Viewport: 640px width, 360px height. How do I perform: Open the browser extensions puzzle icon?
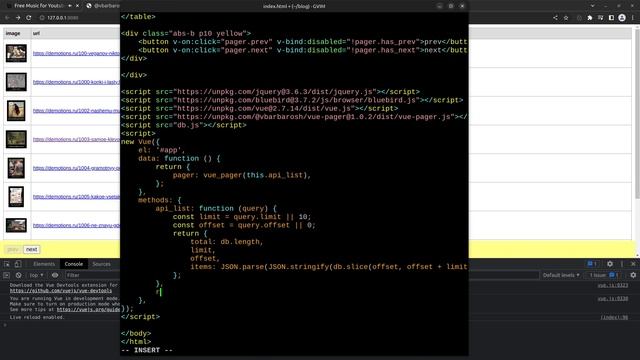pyautogui.click(x=590, y=18)
